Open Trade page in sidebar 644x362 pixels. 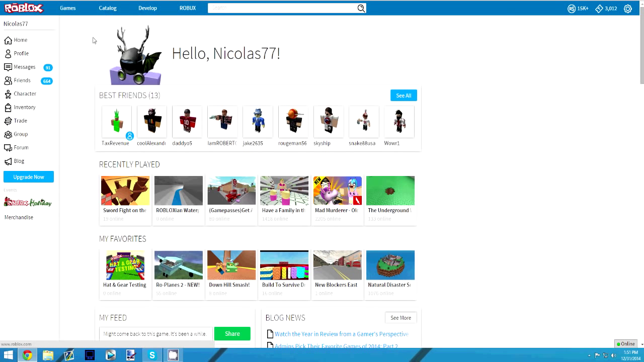[x=20, y=121]
